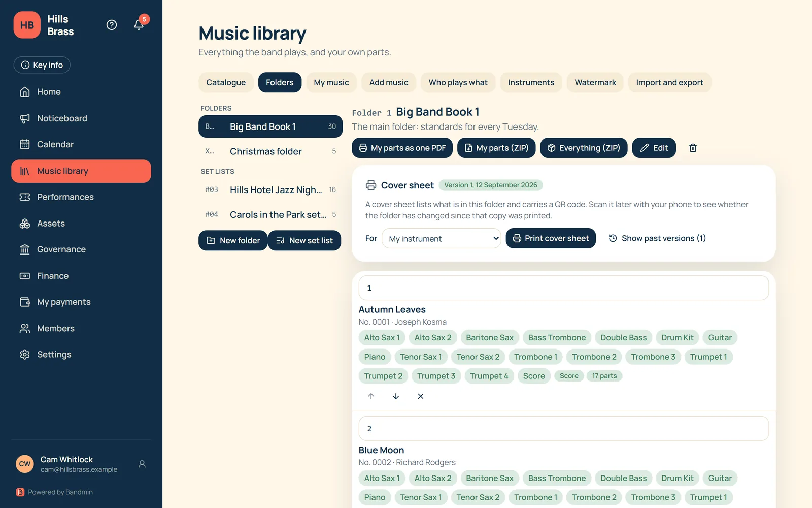Open Performances in the sidebar

(81, 197)
